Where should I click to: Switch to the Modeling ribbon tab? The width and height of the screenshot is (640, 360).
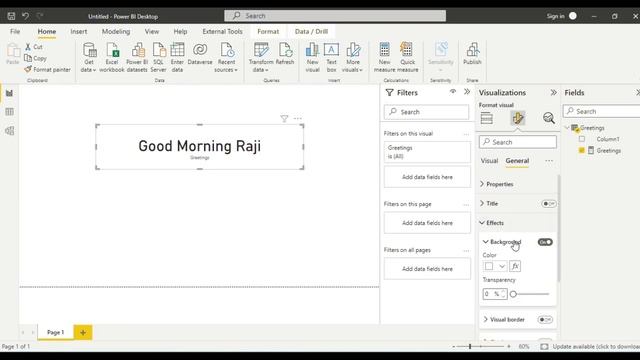116,31
